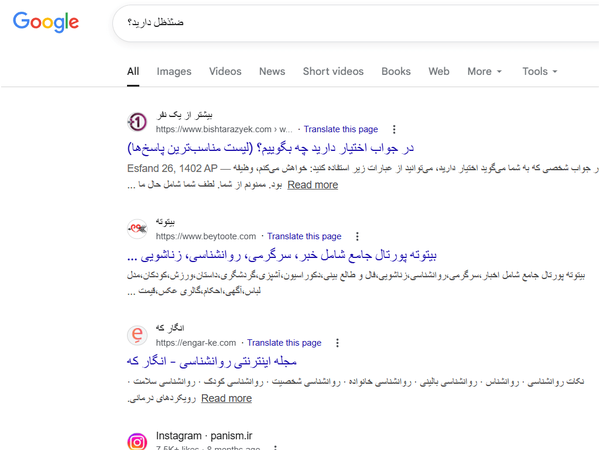The height and width of the screenshot is (451, 600).
Task: Click the https://www.bishtarazyek.com URL text
Action: [214, 129]
